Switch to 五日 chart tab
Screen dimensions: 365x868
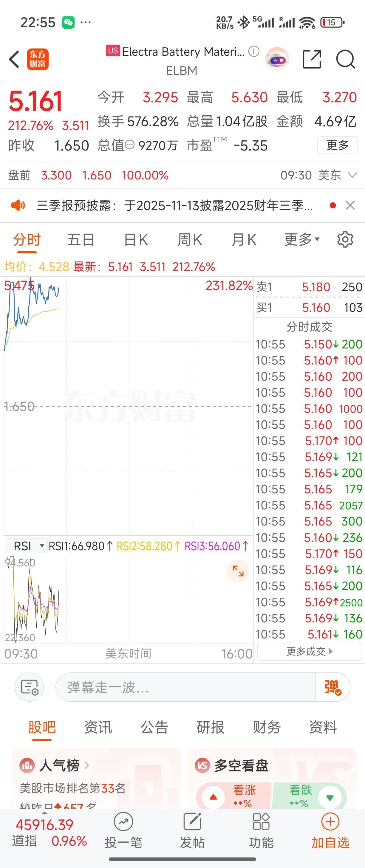tap(81, 240)
